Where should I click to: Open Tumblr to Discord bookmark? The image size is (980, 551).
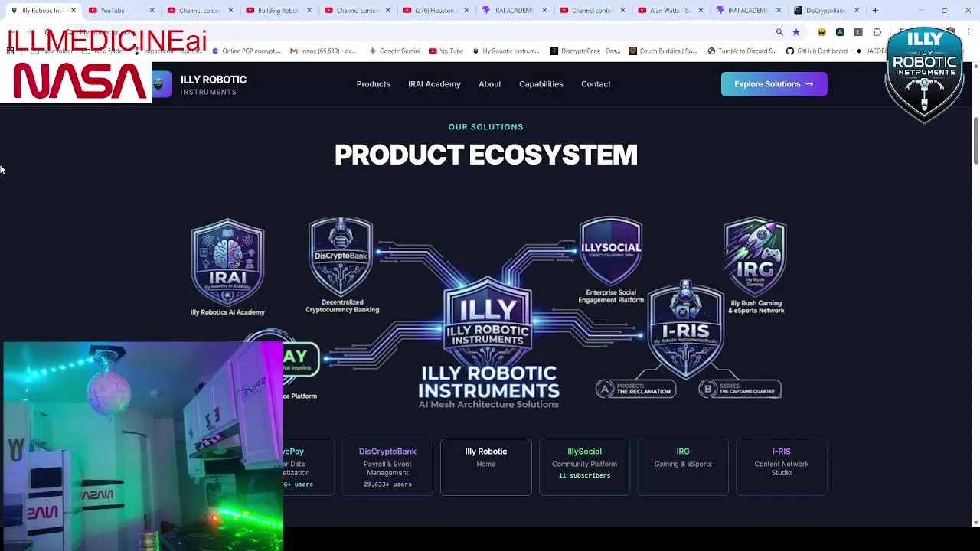[742, 51]
